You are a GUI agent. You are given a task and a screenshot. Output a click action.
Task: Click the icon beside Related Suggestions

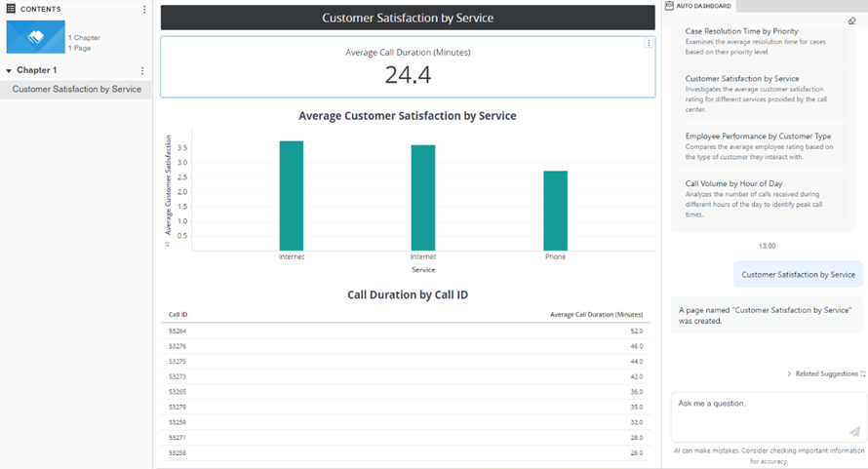click(x=862, y=374)
